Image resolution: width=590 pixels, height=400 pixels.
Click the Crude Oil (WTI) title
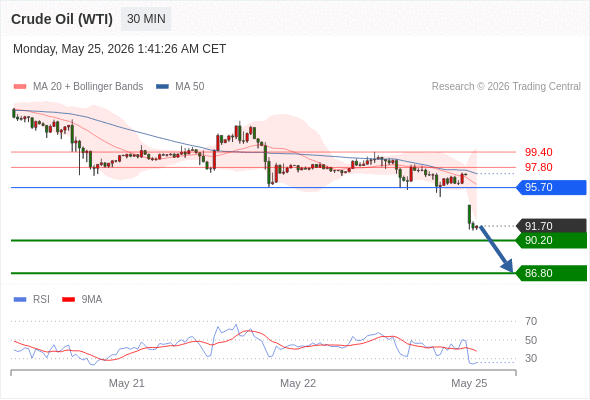coord(62,19)
